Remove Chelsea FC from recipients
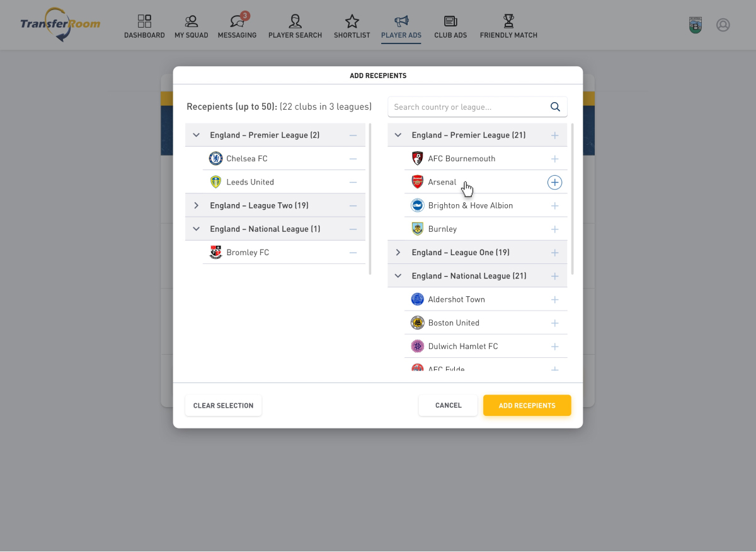Image resolution: width=756 pixels, height=552 pixels. [353, 159]
